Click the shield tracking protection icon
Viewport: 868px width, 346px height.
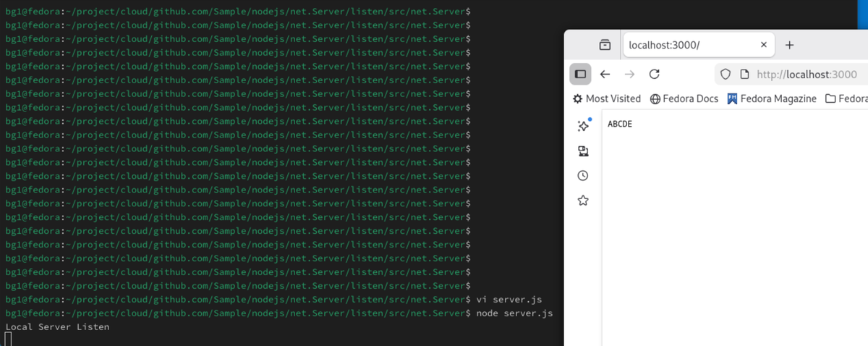[x=726, y=74]
